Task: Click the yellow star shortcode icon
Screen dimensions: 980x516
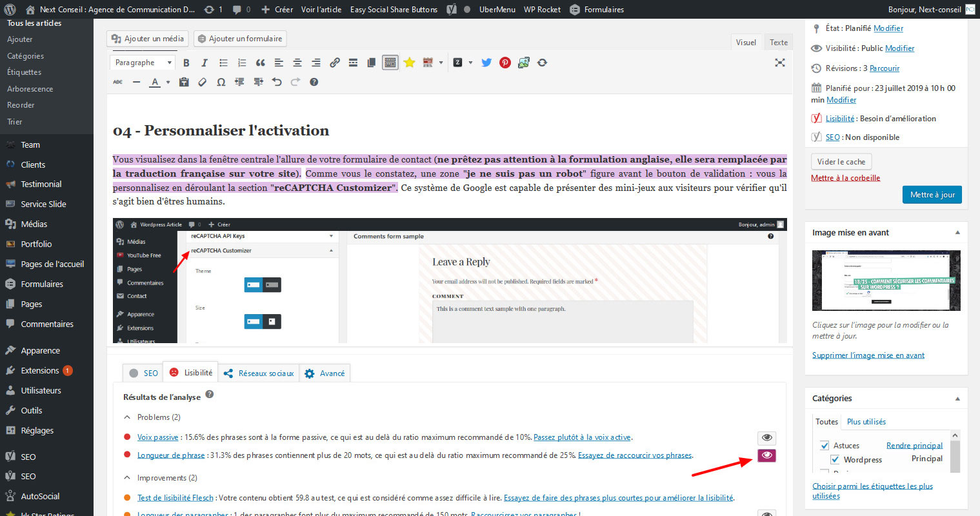Action: 409,63
